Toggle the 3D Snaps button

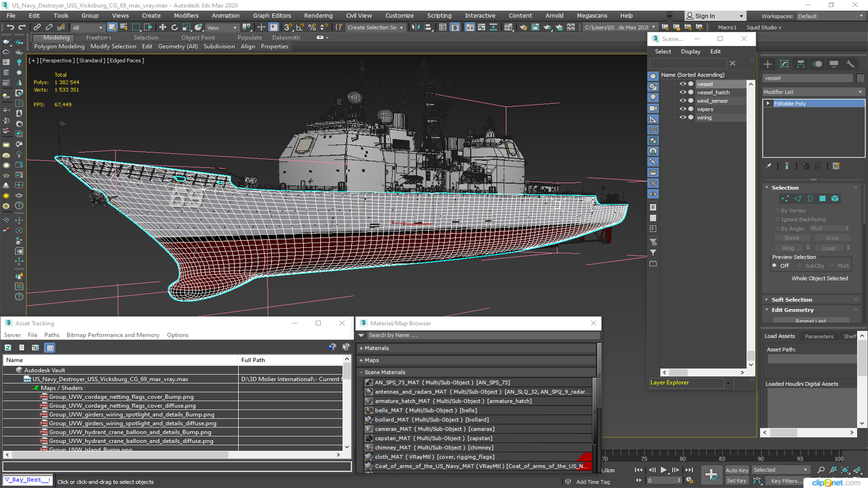click(288, 28)
